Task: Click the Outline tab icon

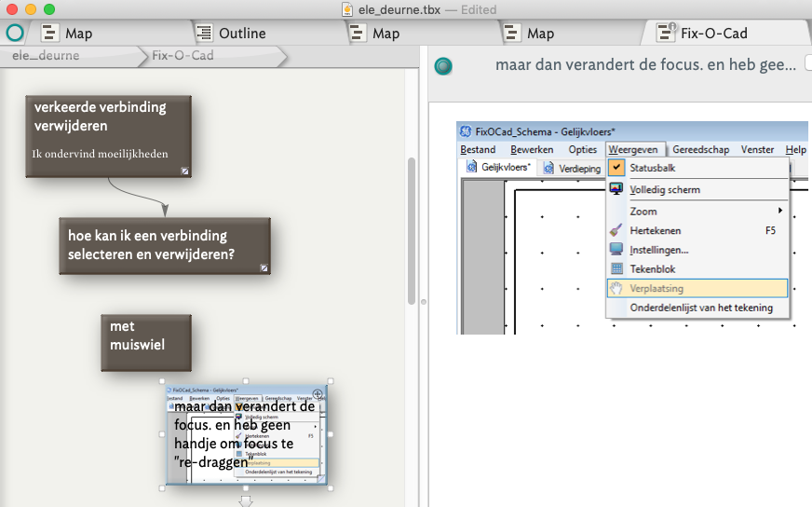Action: pos(204,34)
